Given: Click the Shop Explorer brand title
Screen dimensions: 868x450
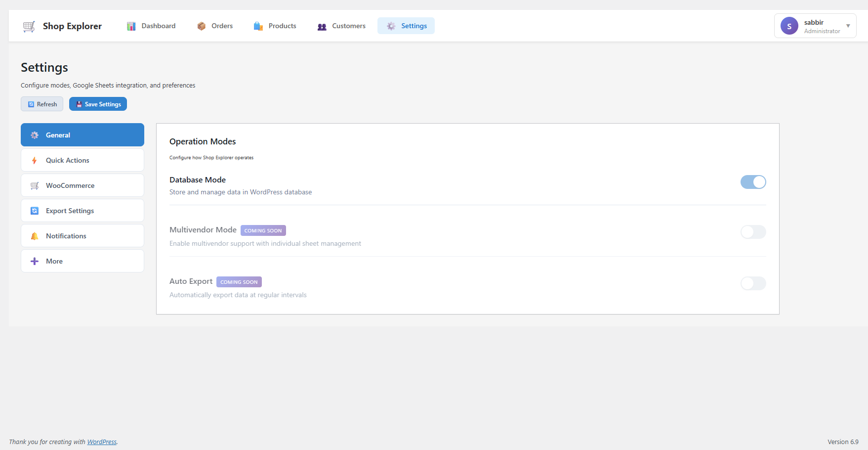Looking at the screenshot, I should 72,26.
